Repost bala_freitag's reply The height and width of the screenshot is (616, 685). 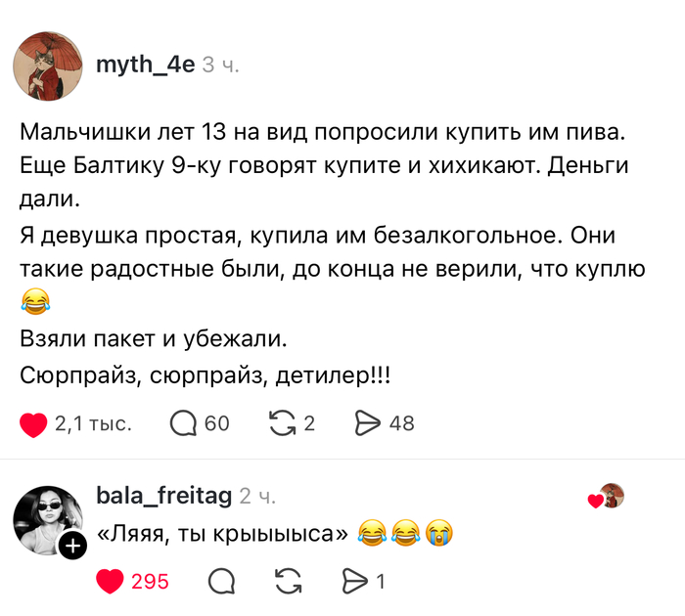(x=288, y=582)
